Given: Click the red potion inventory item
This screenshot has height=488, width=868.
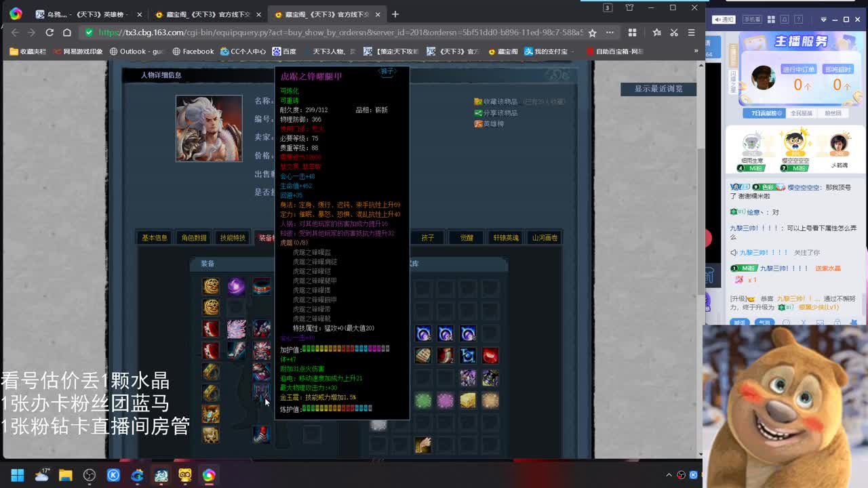Looking at the screenshot, I should click(490, 355).
